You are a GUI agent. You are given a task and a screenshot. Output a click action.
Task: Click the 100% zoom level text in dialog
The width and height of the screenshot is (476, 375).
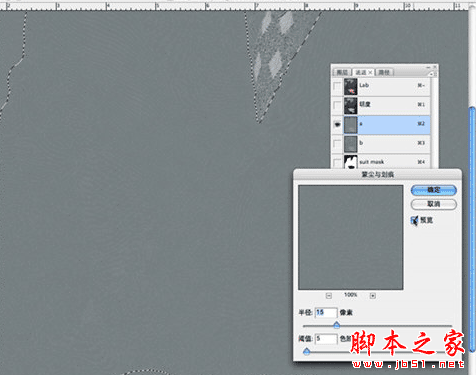tap(351, 295)
